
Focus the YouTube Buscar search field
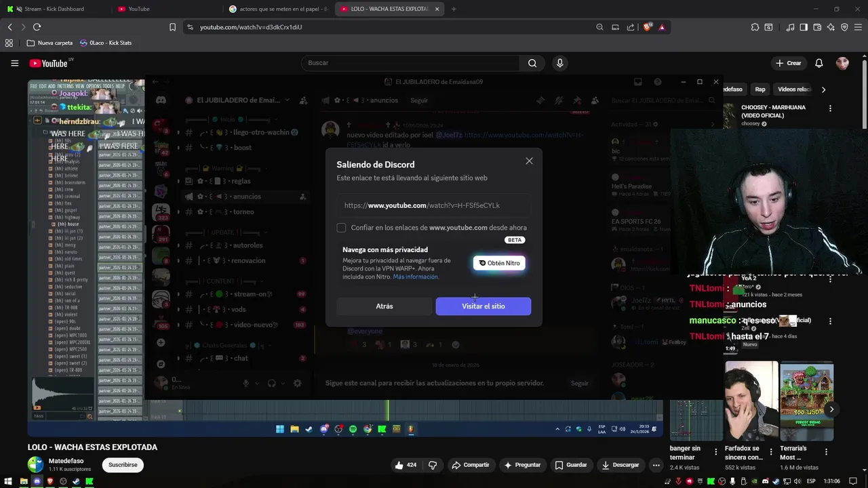tap(410, 63)
